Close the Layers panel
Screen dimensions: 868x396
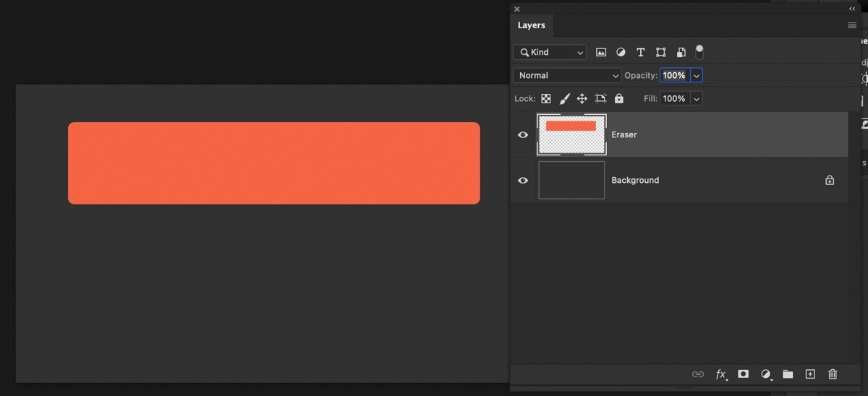point(516,9)
